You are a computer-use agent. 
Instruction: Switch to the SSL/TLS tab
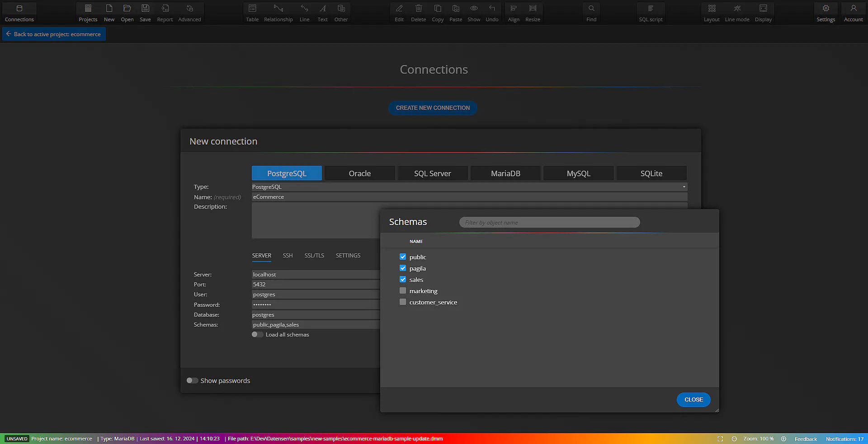coord(314,256)
